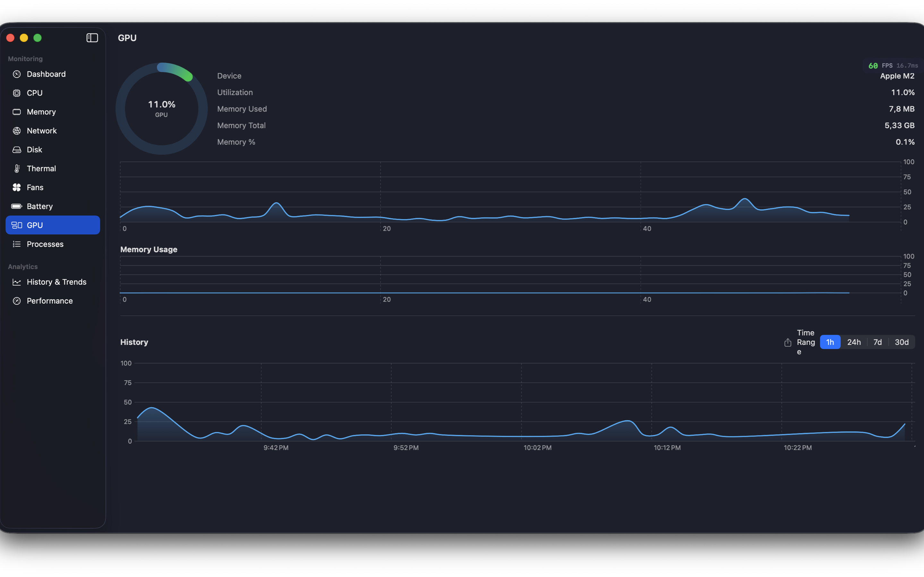Switch history to the 30d range
Image resolution: width=924 pixels, height=577 pixels.
point(902,342)
